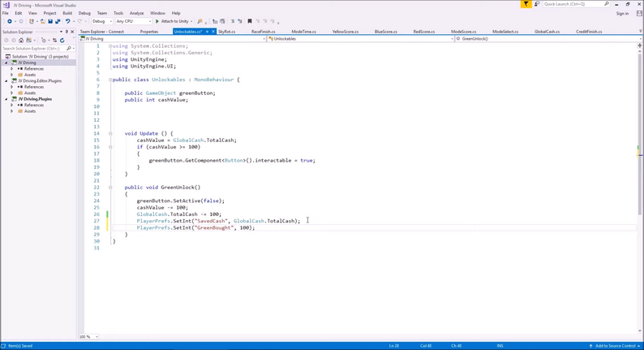
Task: Close the Unlockables.cs tab with its X
Action: click(x=213, y=32)
